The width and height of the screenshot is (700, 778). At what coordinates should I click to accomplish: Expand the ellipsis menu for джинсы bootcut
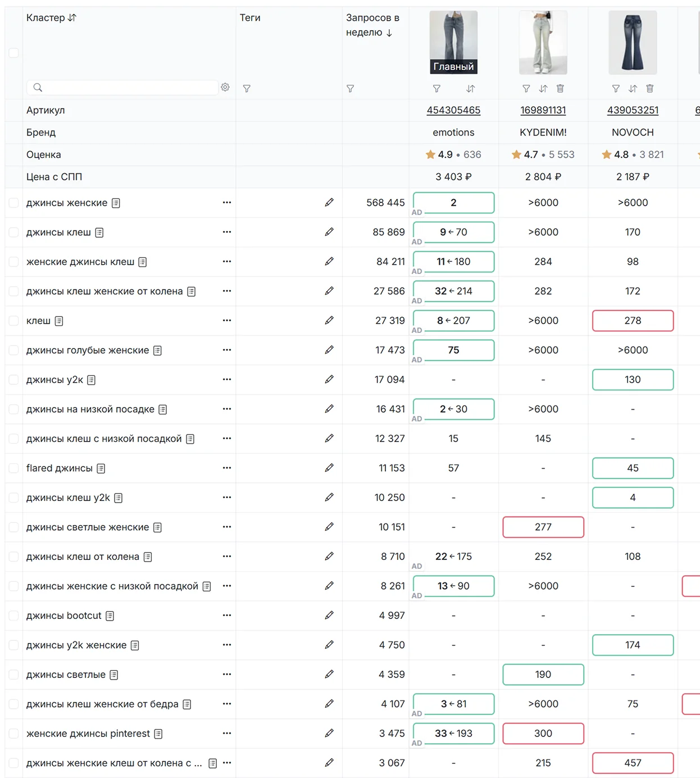227,616
